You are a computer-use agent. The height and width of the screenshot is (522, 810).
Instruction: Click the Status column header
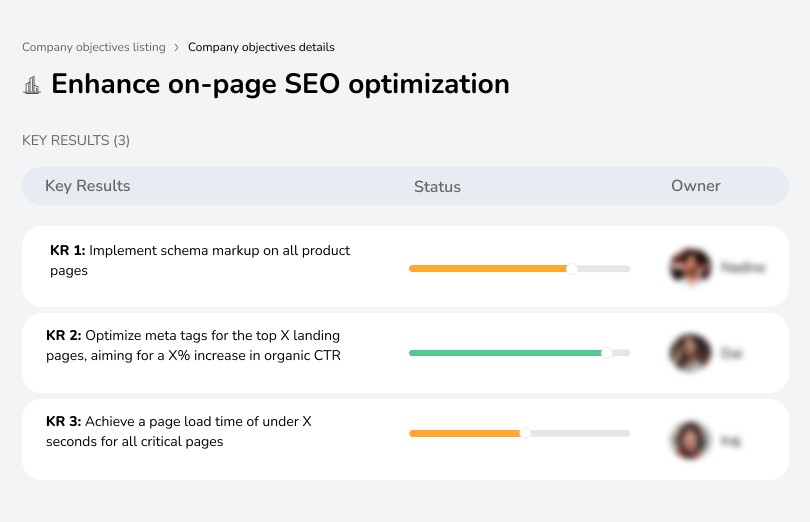(x=437, y=187)
